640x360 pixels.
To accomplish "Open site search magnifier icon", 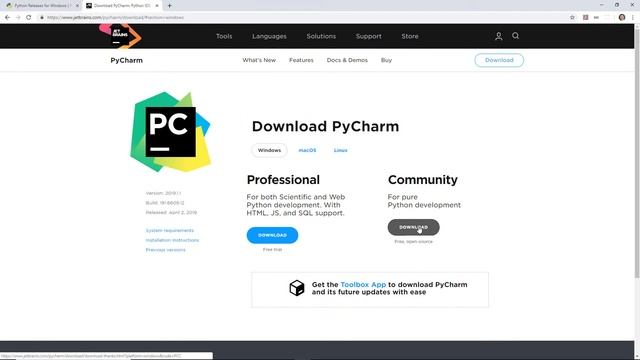I will (516, 36).
